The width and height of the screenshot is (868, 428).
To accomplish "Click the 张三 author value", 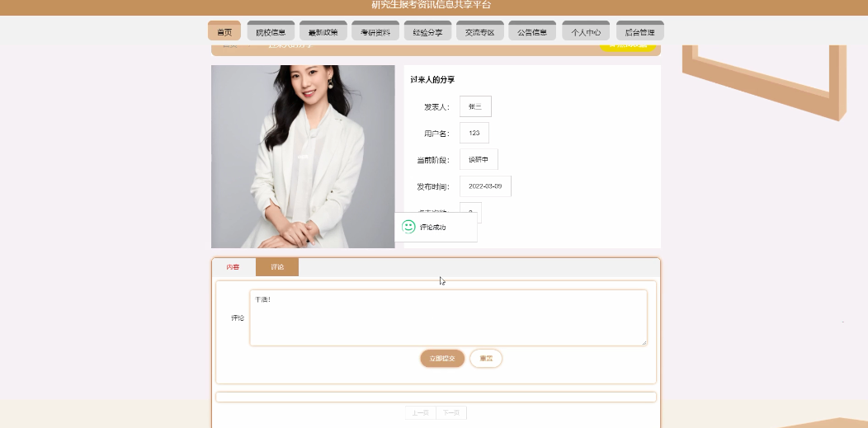I will coord(475,106).
